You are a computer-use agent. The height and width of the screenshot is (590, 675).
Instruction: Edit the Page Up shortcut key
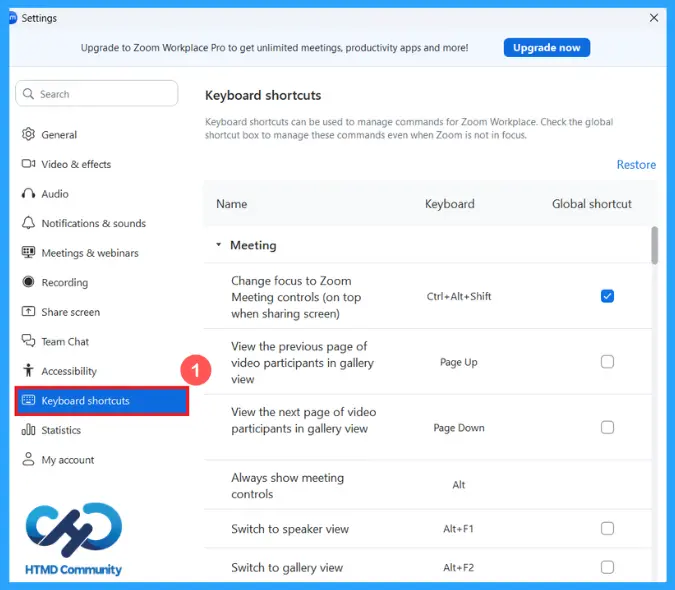tap(458, 362)
